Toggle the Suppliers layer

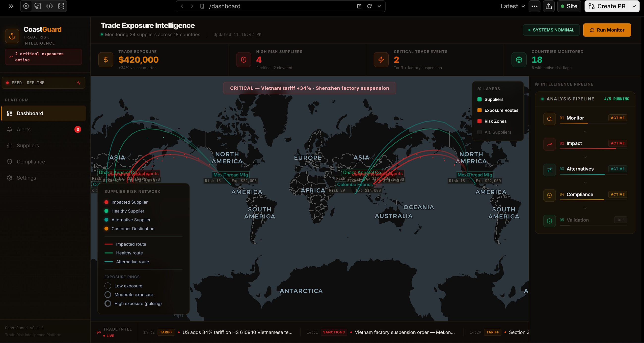pos(490,99)
